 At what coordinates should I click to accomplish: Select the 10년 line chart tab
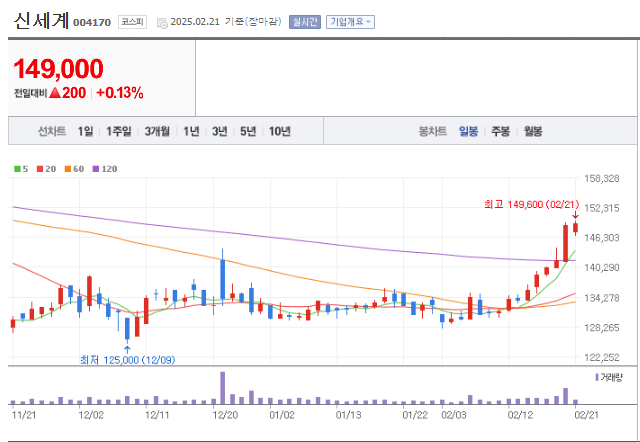pyautogui.click(x=280, y=131)
